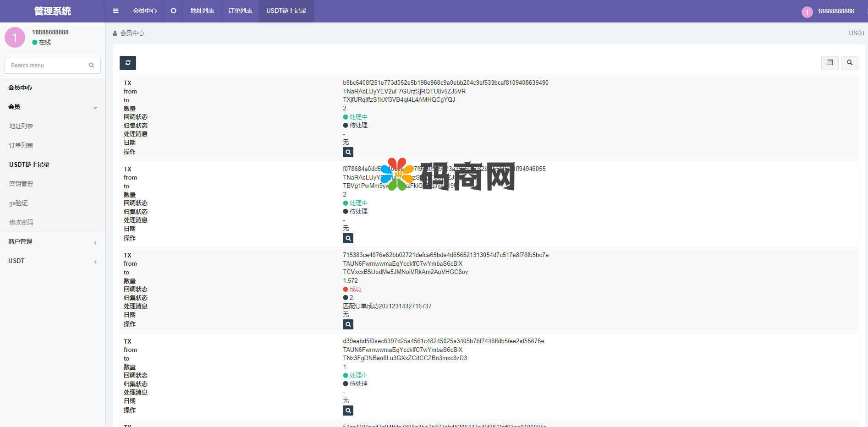Image resolution: width=868 pixels, height=427 pixels.
Task: Toggle the table view icon at top right
Action: coord(830,63)
